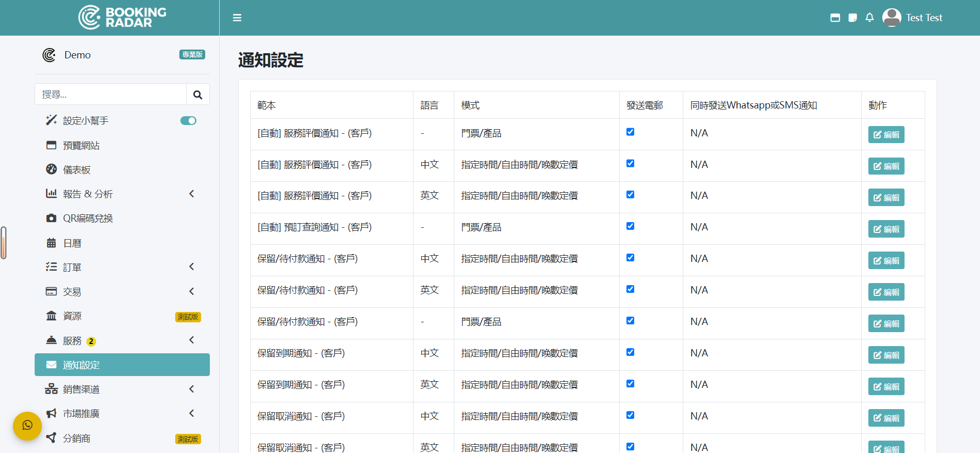Open QR編碼兌換 menu item
This screenshot has height=453, width=980.
[x=122, y=218]
